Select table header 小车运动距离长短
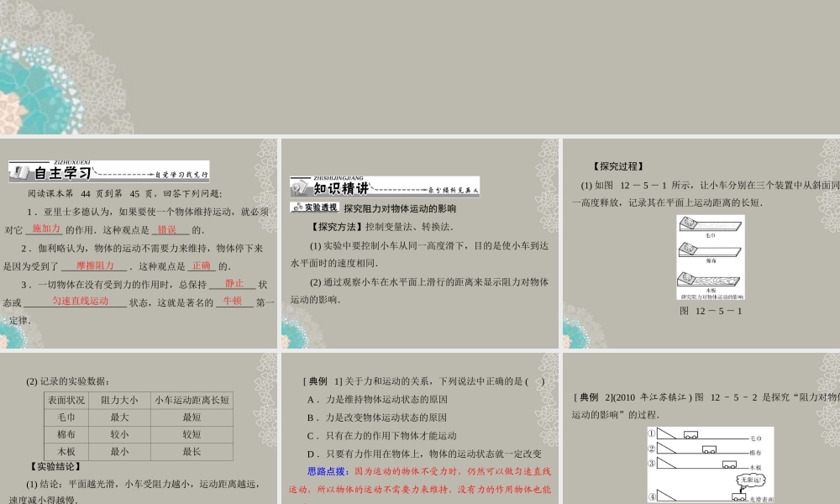The width and height of the screenshot is (840, 504). [192, 400]
